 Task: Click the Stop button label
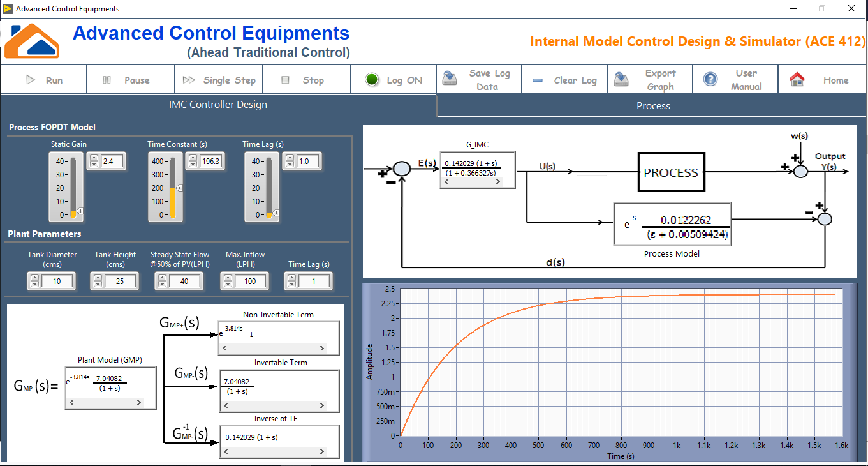pos(313,80)
